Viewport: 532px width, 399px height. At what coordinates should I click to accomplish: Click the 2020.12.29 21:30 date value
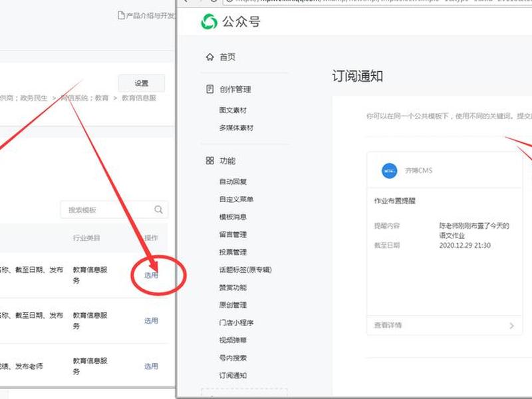point(465,245)
